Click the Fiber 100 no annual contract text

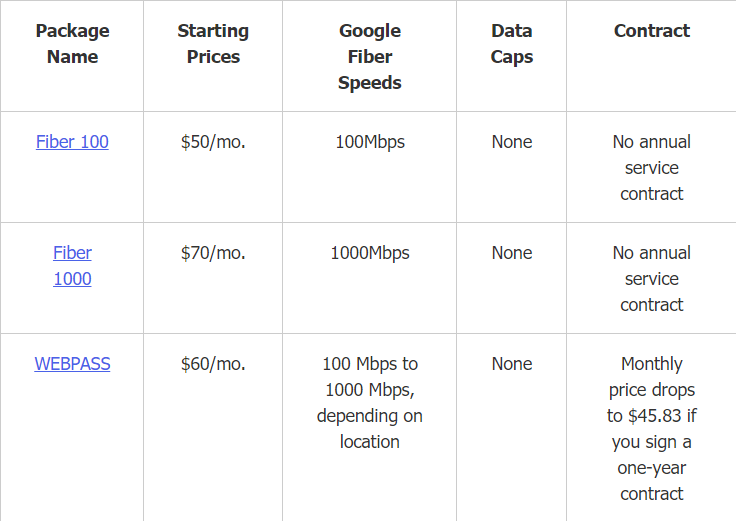click(652, 168)
